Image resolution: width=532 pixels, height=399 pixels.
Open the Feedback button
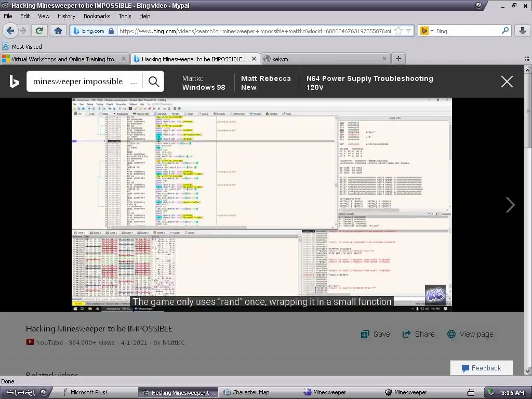481,368
